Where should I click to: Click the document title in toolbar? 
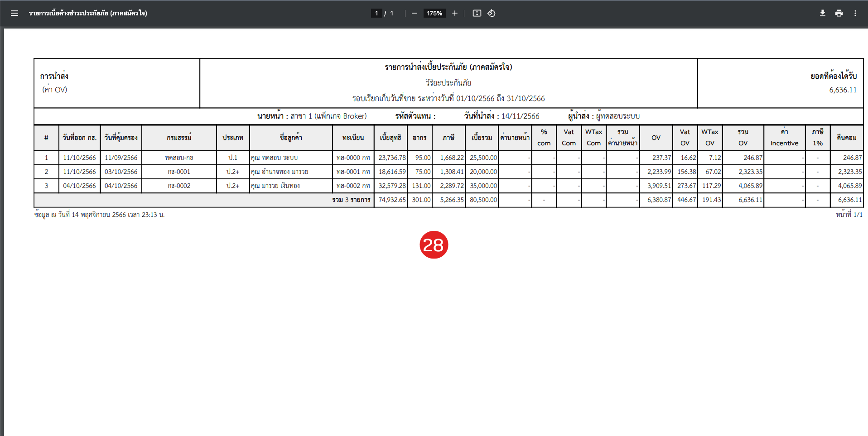[x=88, y=13]
